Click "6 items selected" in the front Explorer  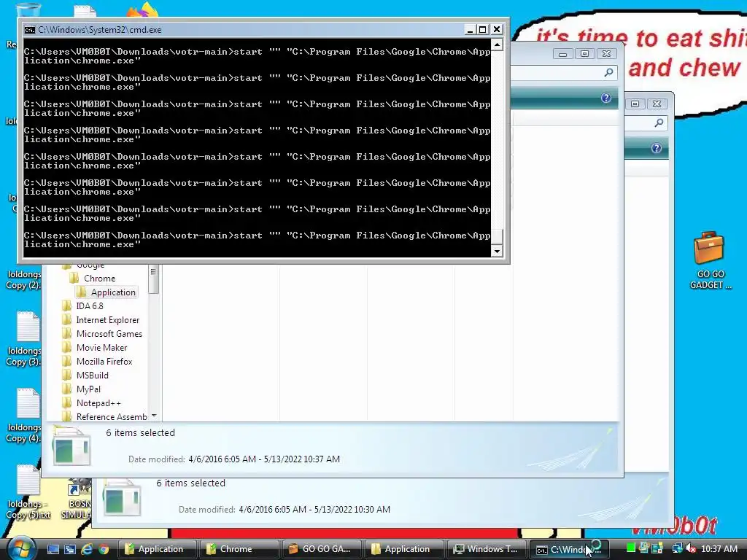140,433
